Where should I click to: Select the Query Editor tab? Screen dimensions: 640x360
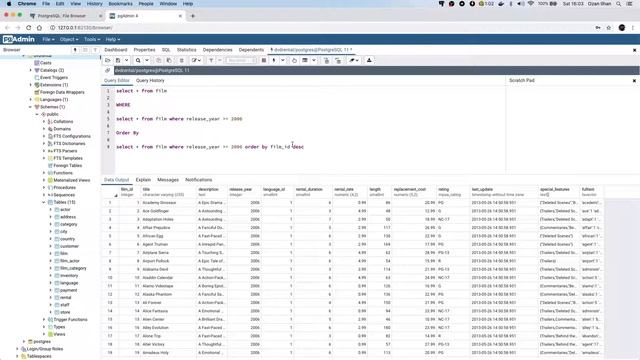[117, 80]
